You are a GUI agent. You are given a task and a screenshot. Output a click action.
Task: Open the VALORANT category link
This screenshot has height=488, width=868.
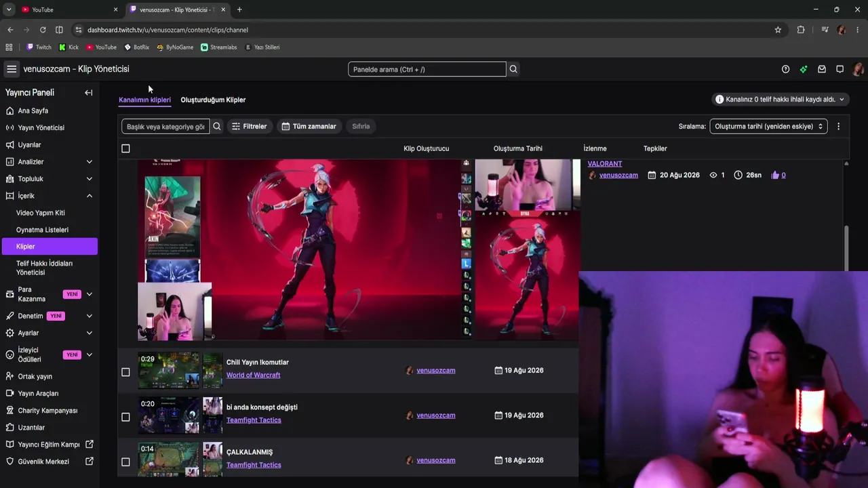[x=605, y=164]
